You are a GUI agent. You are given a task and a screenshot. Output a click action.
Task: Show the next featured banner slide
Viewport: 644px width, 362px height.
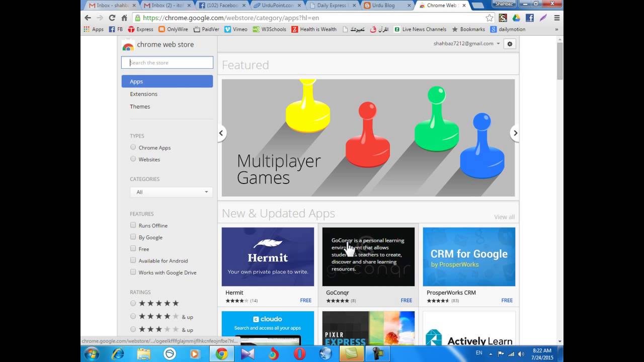pos(515,133)
